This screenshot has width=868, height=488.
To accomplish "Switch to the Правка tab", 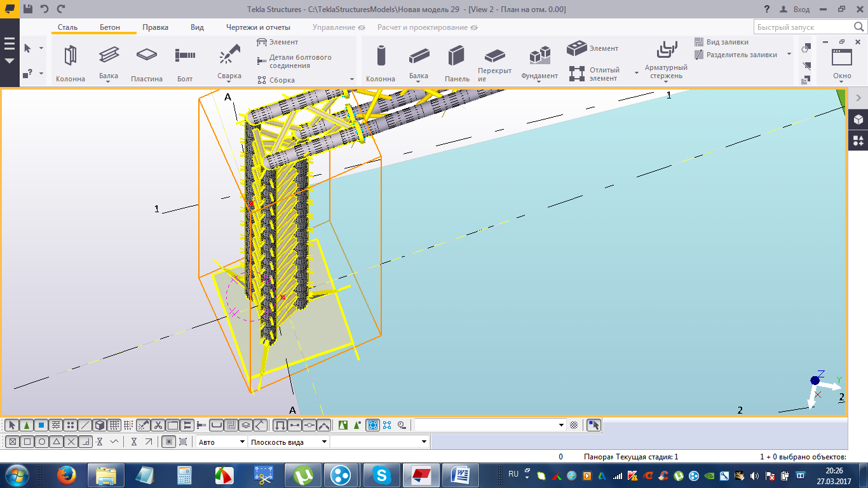I will click(x=155, y=27).
